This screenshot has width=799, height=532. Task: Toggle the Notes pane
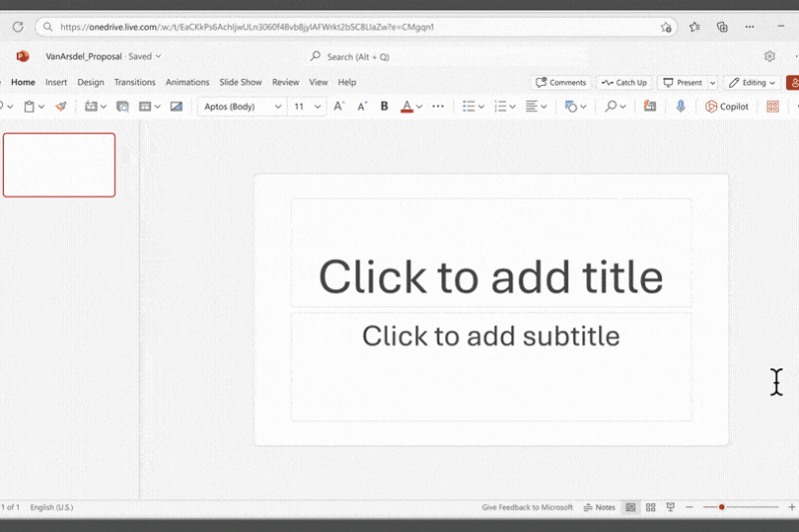coord(599,507)
